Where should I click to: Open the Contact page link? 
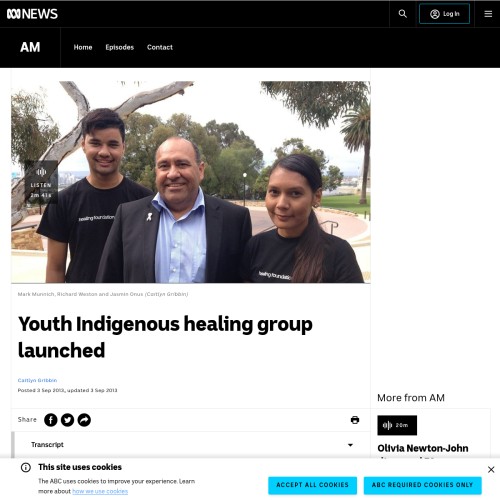pyautogui.click(x=160, y=47)
